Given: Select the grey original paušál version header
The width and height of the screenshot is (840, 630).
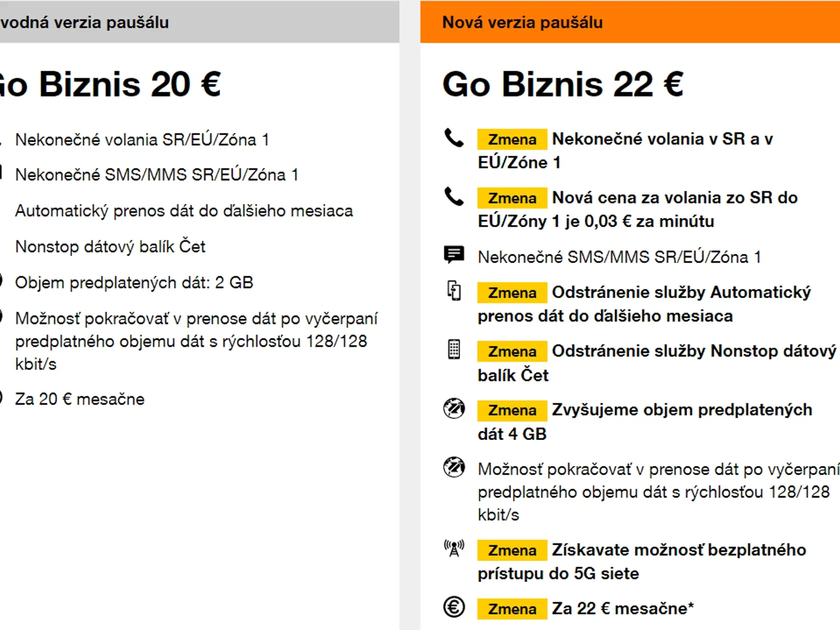Looking at the screenshot, I should pos(199,22).
